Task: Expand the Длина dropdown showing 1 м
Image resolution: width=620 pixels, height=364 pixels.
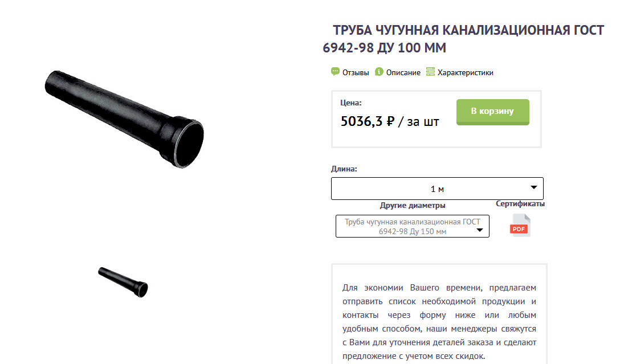Action: pyautogui.click(x=437, y=189)
